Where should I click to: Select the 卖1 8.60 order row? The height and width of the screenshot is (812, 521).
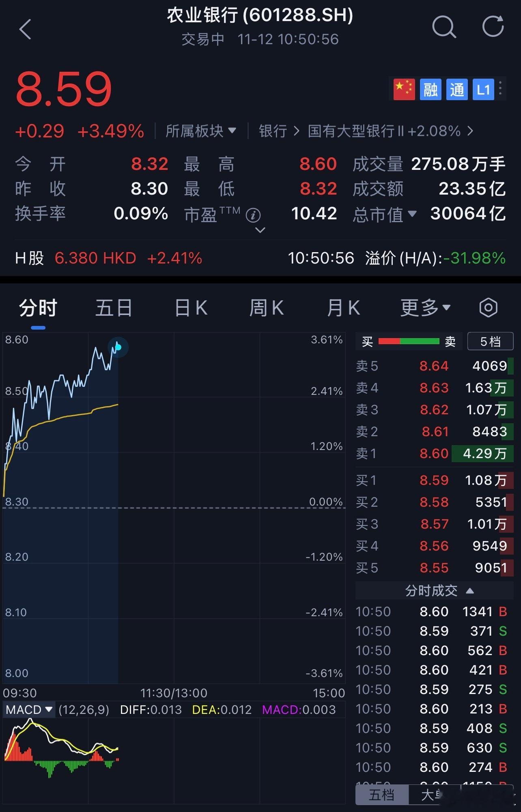[435, 453]
